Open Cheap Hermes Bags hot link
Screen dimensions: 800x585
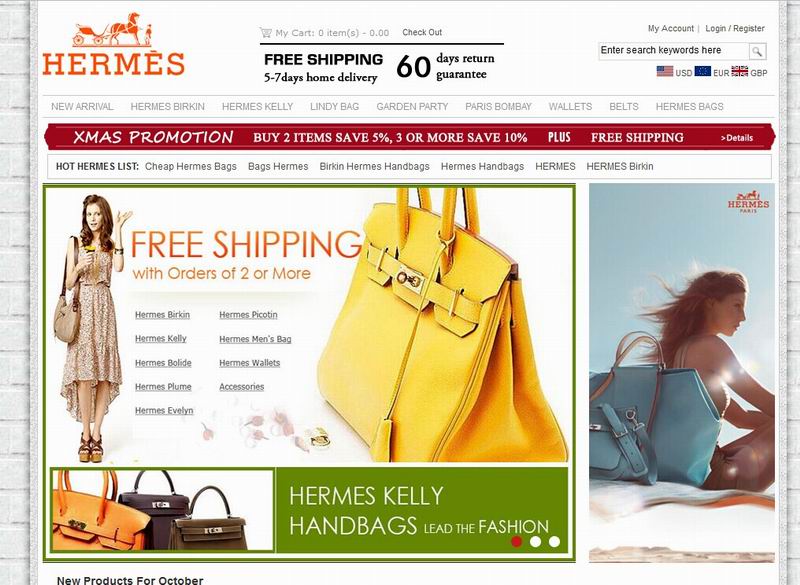191,166
